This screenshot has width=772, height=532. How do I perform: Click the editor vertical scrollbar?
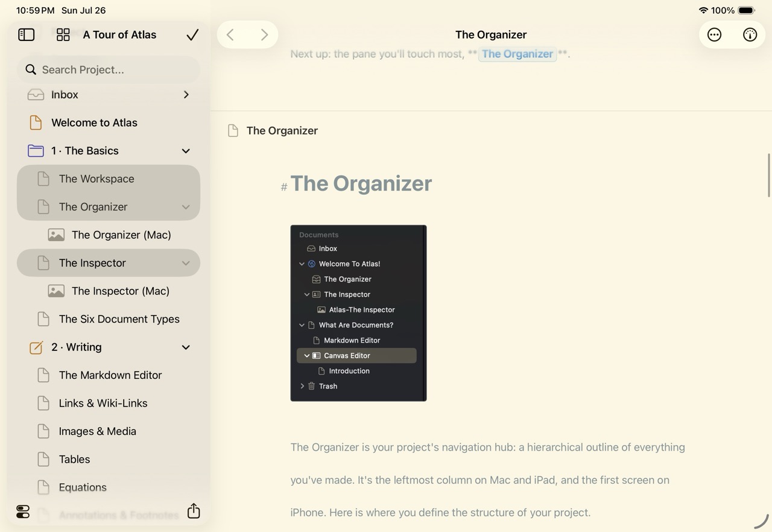click(768, 175)
